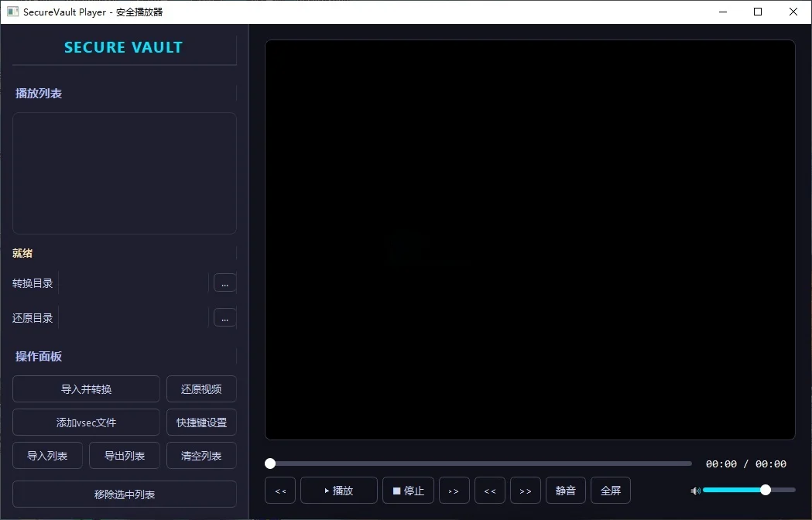Click the 还原视频 button

pos(201,389)
